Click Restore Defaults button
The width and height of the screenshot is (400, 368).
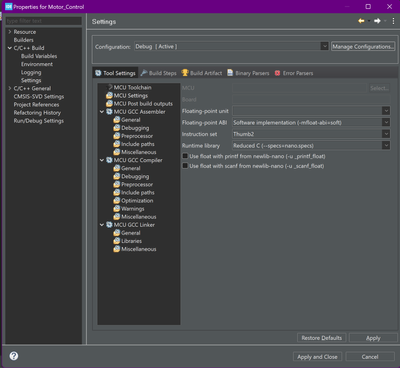coord(322,338)
